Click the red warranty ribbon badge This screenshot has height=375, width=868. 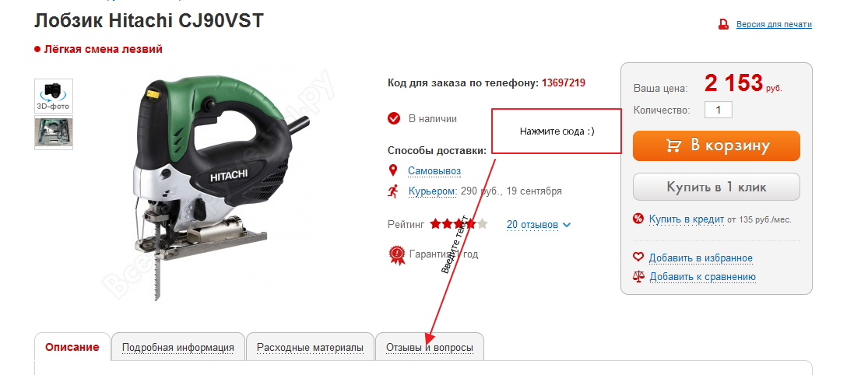tap(396, 254)
